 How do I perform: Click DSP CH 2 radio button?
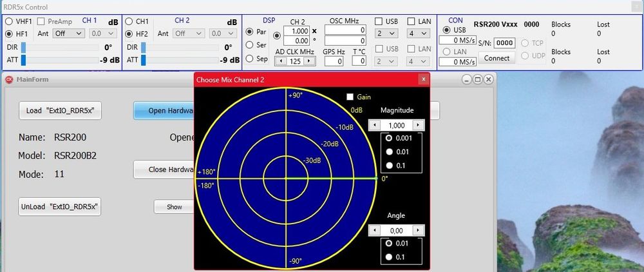[x=277, y=35]
